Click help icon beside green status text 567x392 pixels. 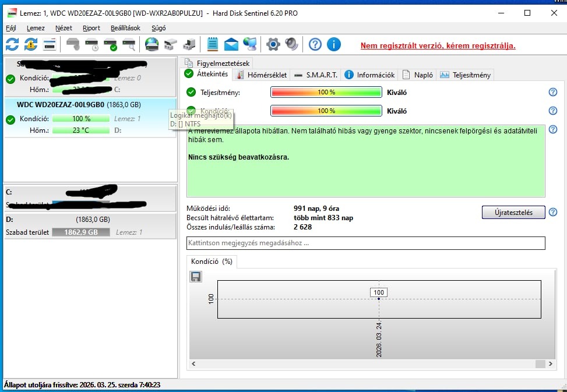(x=553, y=129)
